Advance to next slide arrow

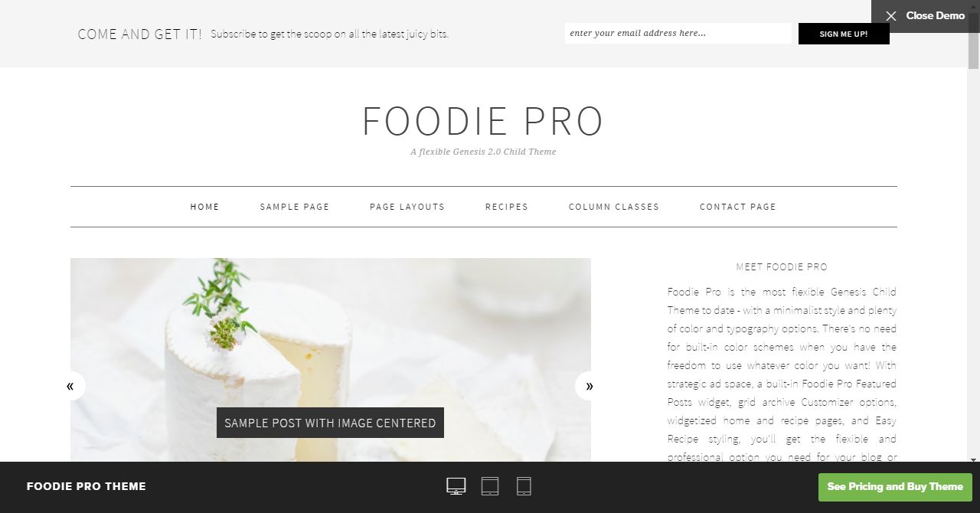(x=589, y=386)
